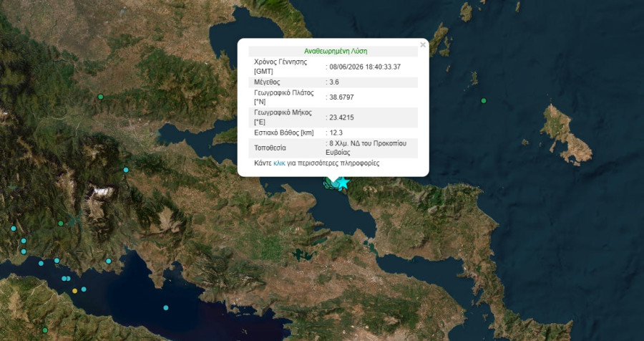Open the 'κλικ' link for more information

(279, 163)
